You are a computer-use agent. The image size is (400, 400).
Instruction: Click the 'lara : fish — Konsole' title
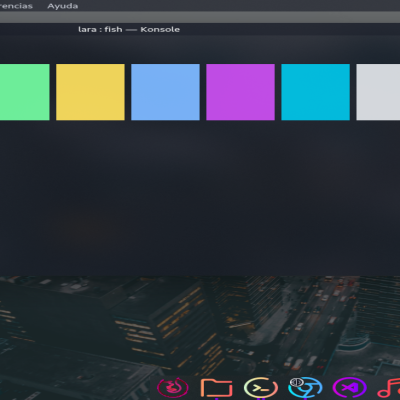[129, 29]
